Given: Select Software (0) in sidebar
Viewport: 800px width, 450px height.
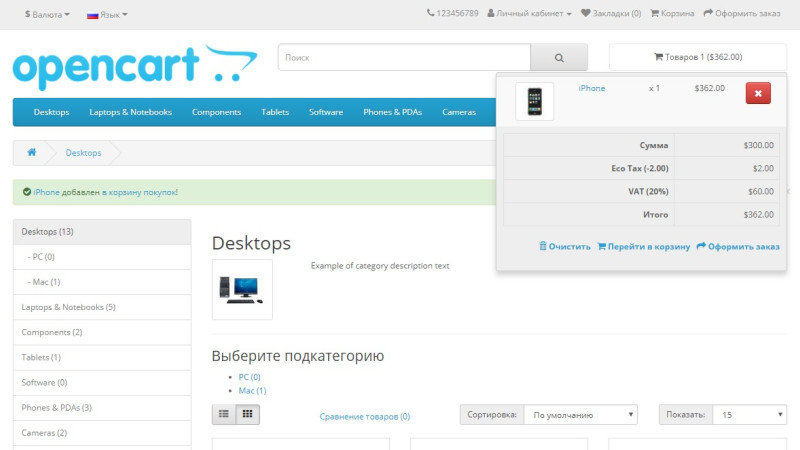Looking at the screenshot, I should click(102, 382).
